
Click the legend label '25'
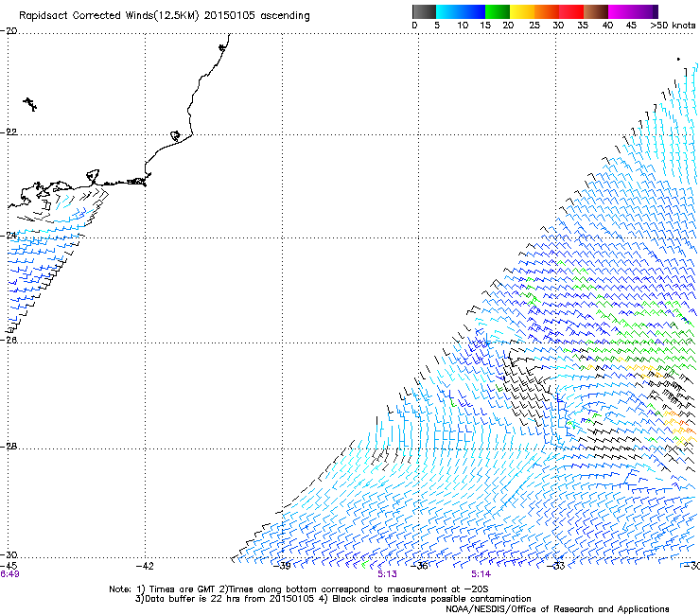[x=534, y=25]
